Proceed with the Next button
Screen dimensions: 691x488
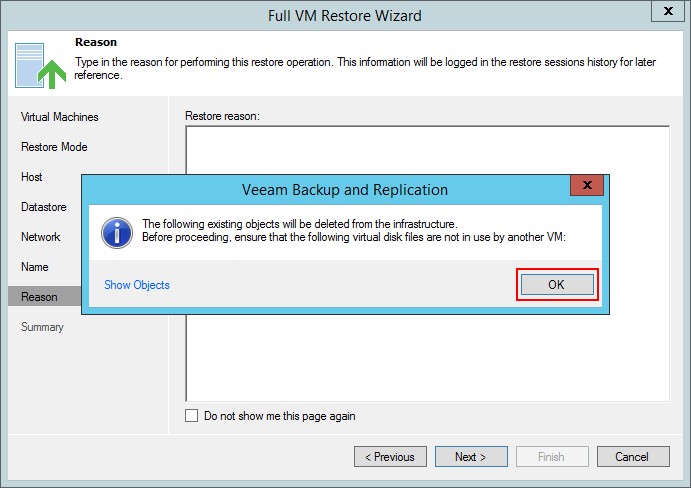pyautogui.click(x=470, y=457)
